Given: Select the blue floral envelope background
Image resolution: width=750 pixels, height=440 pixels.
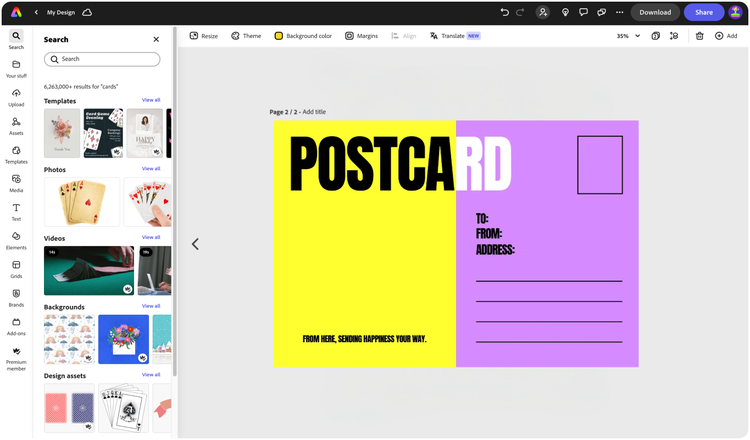Looking at the screenshot, I should (x=123, y=339).
